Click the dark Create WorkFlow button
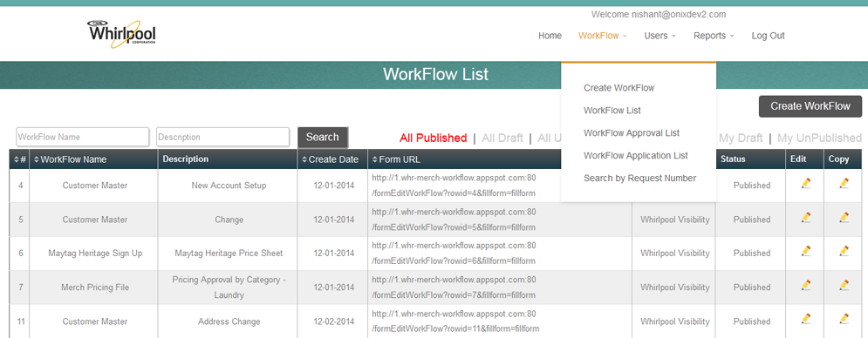The height and width of the screenshot is (338, 868). [x=810, y=106]
